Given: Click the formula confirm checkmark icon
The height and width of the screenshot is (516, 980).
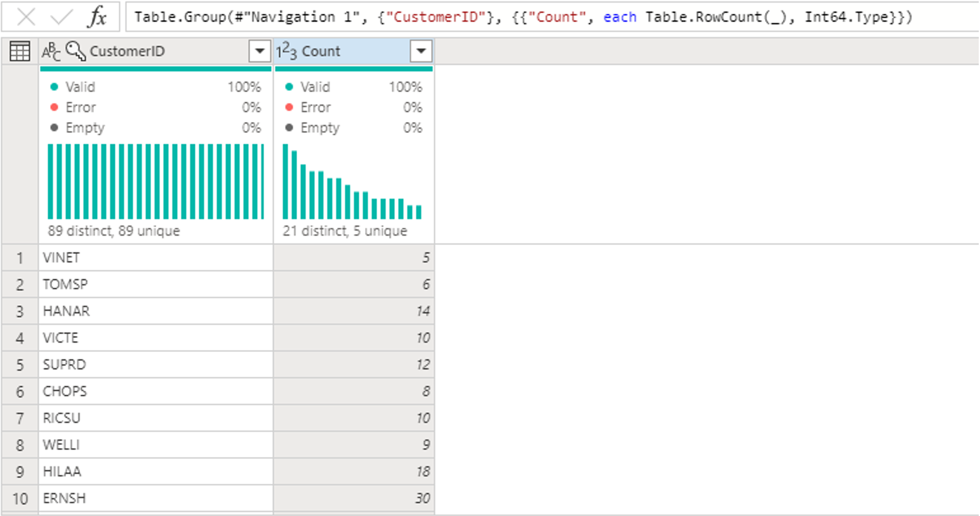Looking at the screenshot, I should coord(61,17).
